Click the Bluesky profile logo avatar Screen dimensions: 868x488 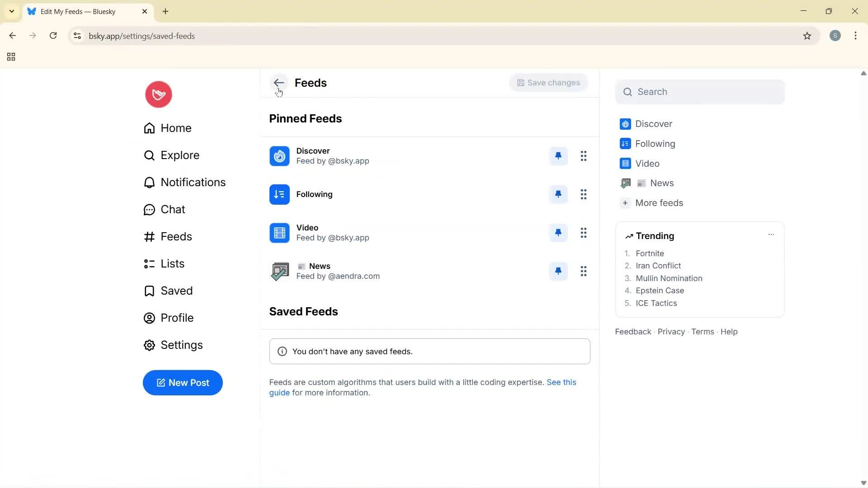tap(158, 94)
